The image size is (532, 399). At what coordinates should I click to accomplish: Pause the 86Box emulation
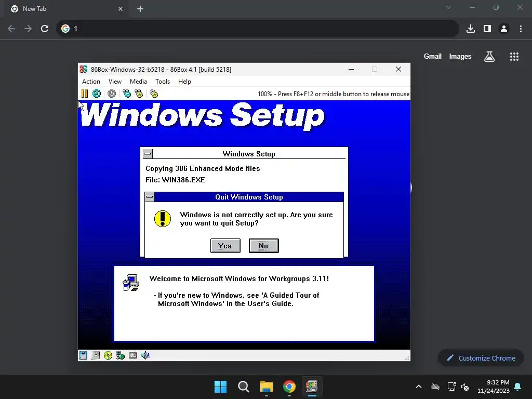pos(85,94)
